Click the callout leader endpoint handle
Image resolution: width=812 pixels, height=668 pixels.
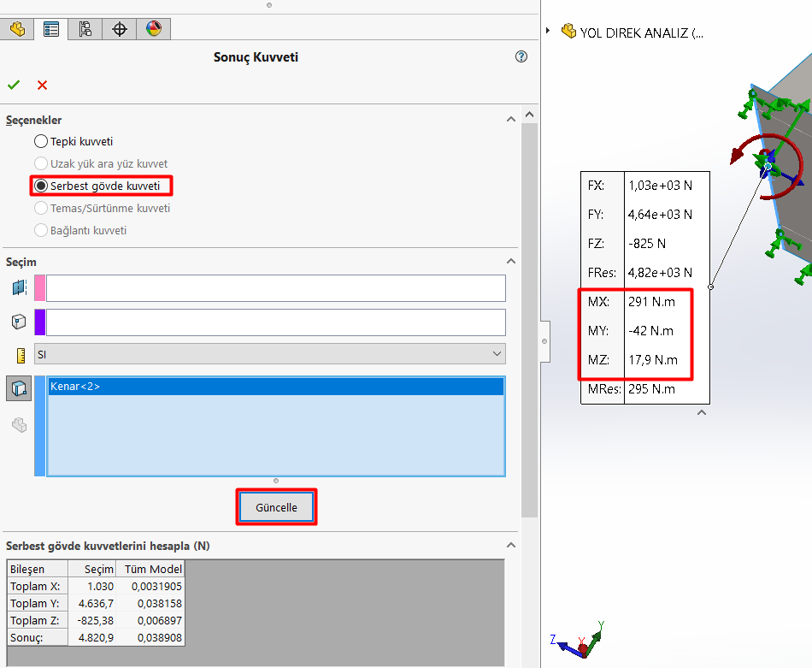coord(710,287)
